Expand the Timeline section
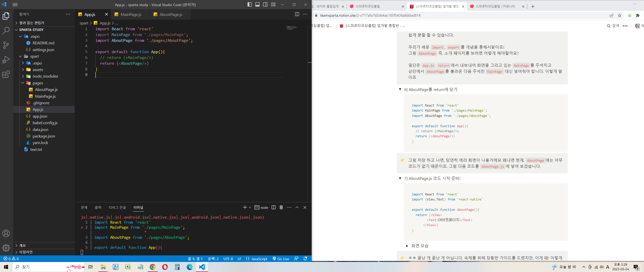644x272 pixels. (x=44, y=252)
